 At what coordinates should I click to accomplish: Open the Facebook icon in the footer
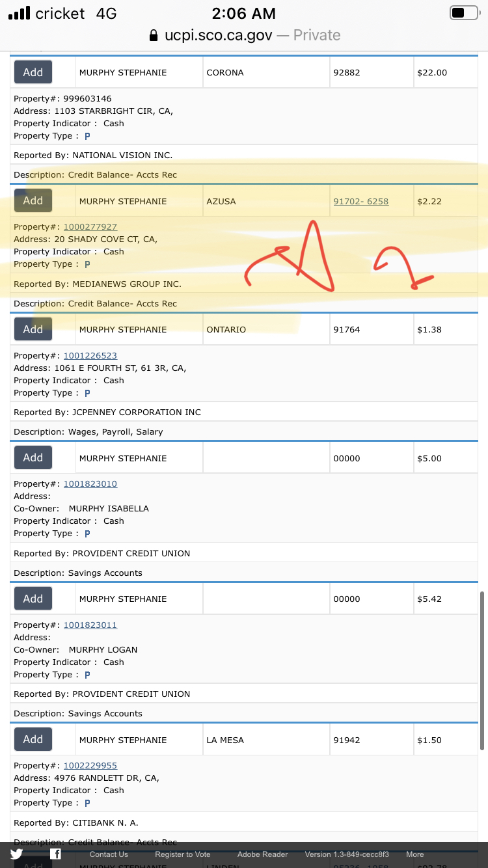[x=56, y=854]
